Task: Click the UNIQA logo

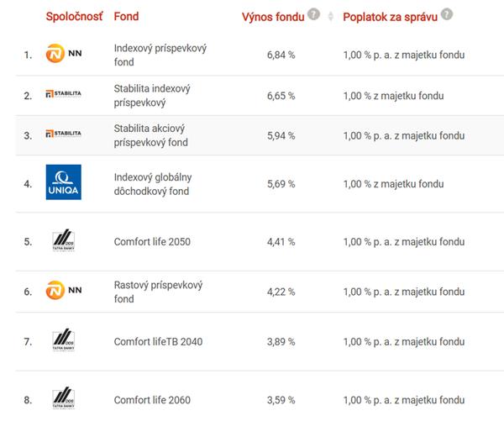Action: (x=63, y=183)
